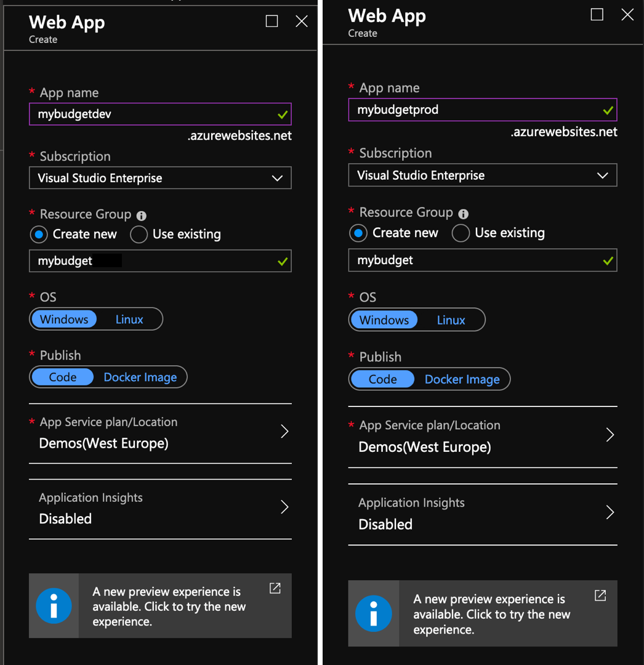Expand App Service plan/Location in left panel
The width and height of the screenshot is (644, 665).
pyautogui.click(x=160, y=433)
